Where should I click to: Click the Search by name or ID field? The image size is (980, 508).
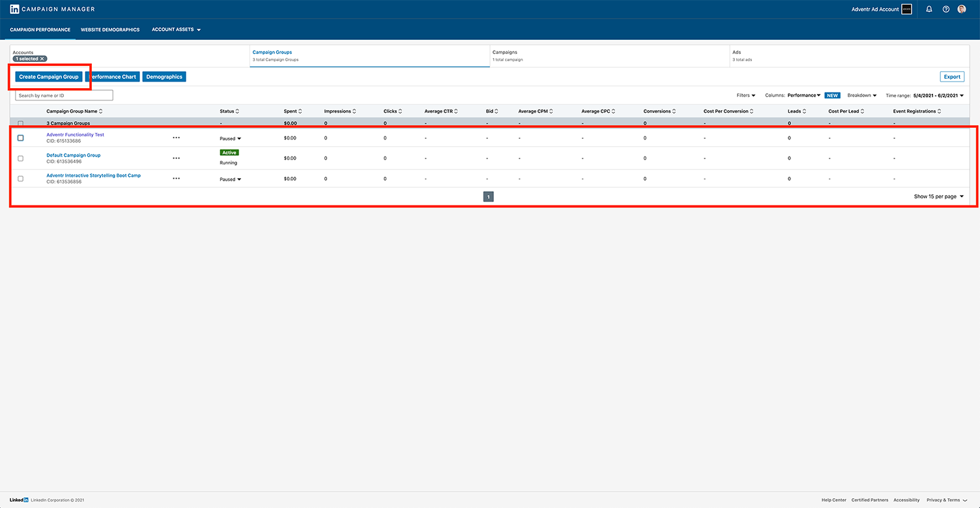[x=64, y=95]
